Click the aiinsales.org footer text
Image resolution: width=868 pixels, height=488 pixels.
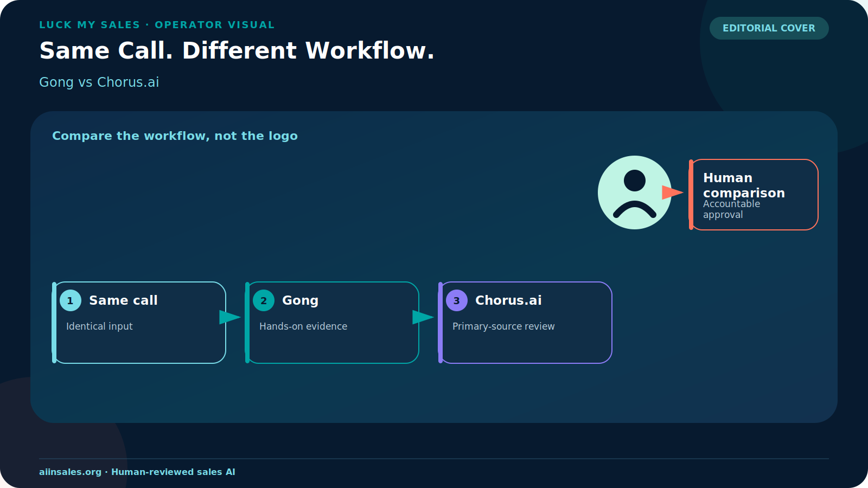click(x=137, y=472)
